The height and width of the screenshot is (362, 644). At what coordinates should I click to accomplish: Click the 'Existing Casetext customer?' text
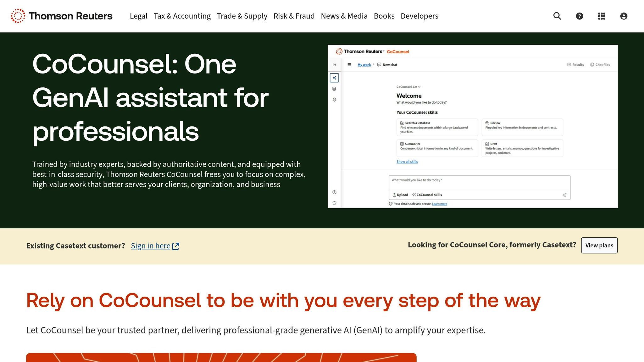75,246
